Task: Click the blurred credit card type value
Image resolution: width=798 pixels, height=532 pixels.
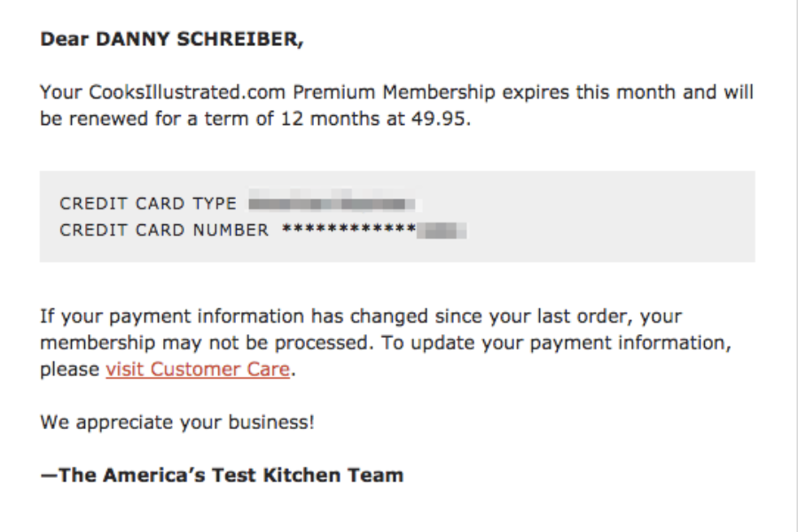Action: 332,204
